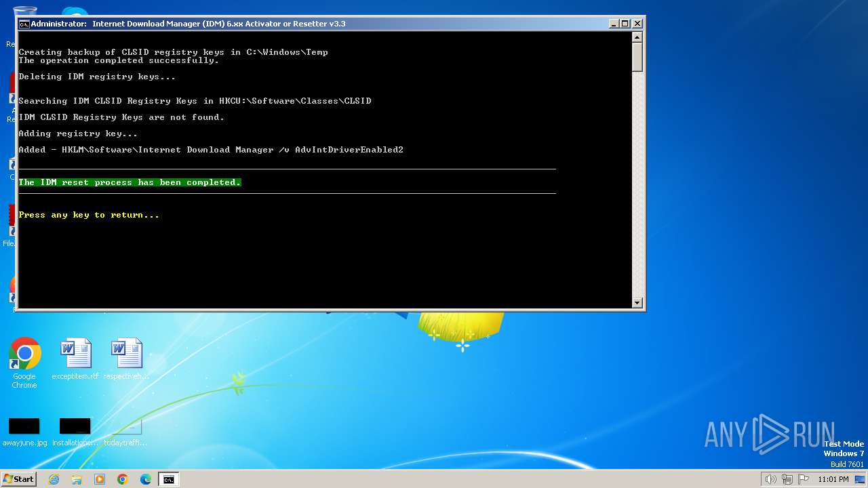Viewport: 868px width, 488px height.
Task: Open the volume control tray icon
Action: coord(770,479)
